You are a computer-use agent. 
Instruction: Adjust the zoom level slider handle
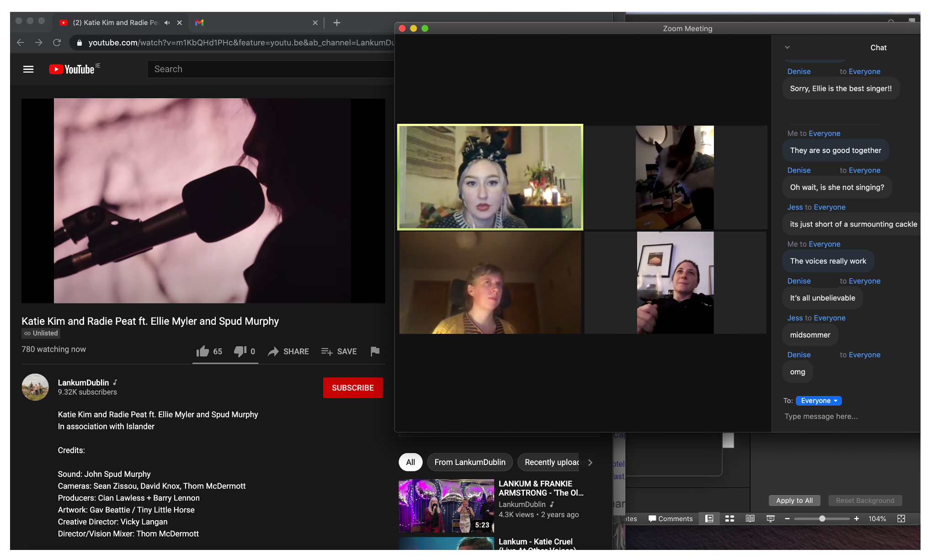[x=822, y=519]
